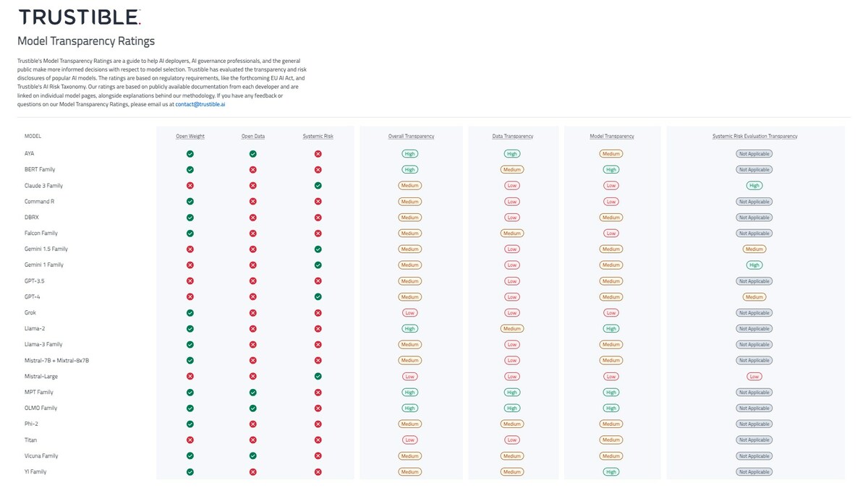The image size is (868, 488).
Task: Click AYA's green Open Data check icon
Action: coord(253,154)
